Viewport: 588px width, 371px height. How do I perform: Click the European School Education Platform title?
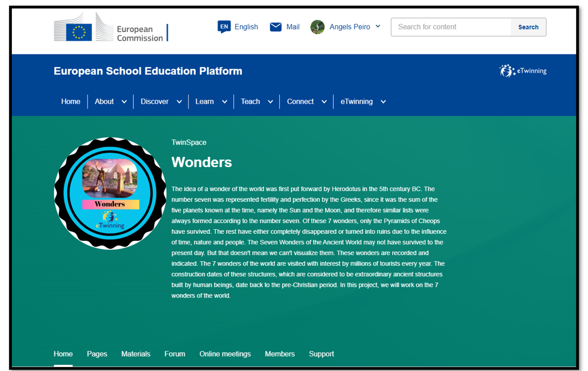[x=148, y=71]
